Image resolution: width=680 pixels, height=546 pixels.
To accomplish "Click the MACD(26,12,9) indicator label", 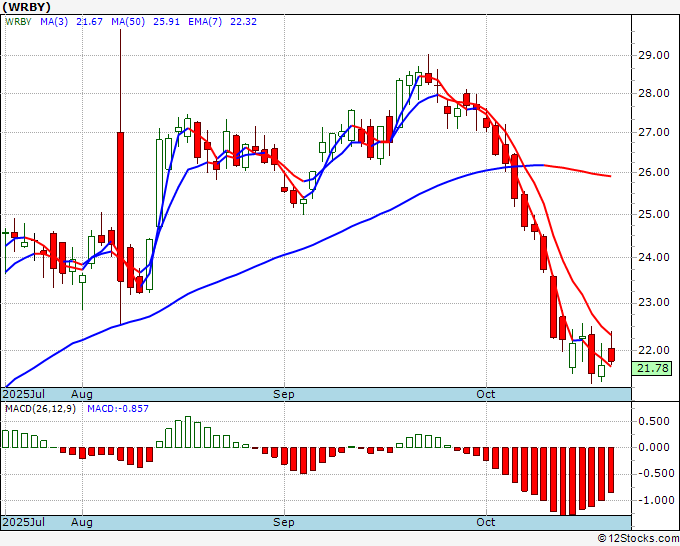I will pyautogui.click(x=40, y=409).
